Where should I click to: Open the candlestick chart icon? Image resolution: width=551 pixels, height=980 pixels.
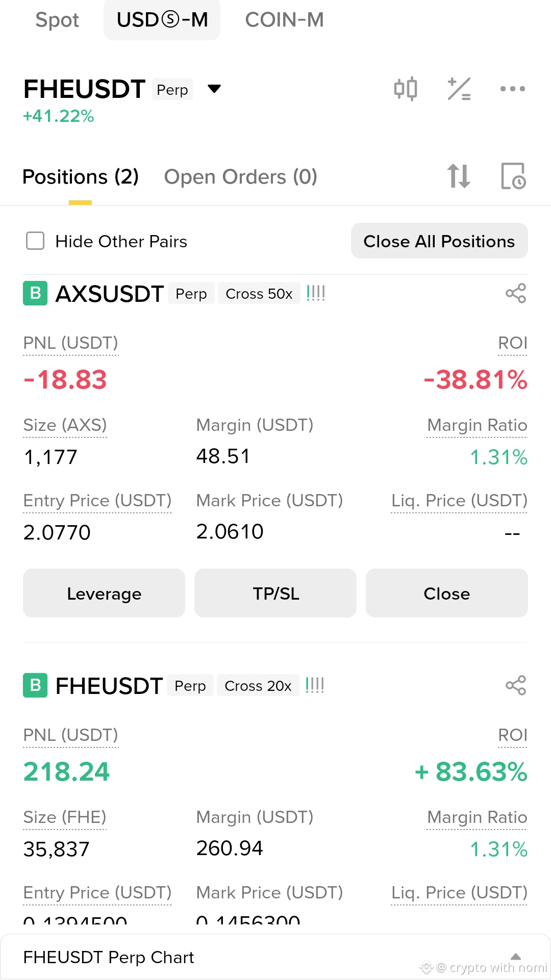(x=406, y=89)
